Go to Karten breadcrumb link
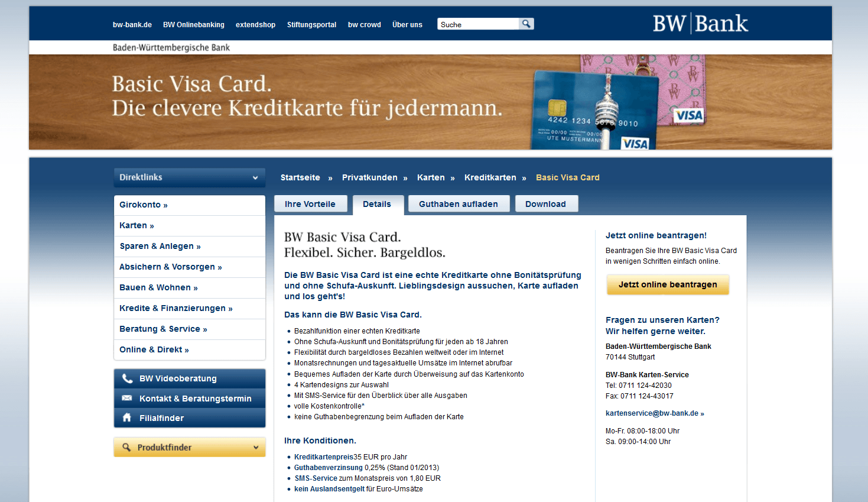 [431, 177]
